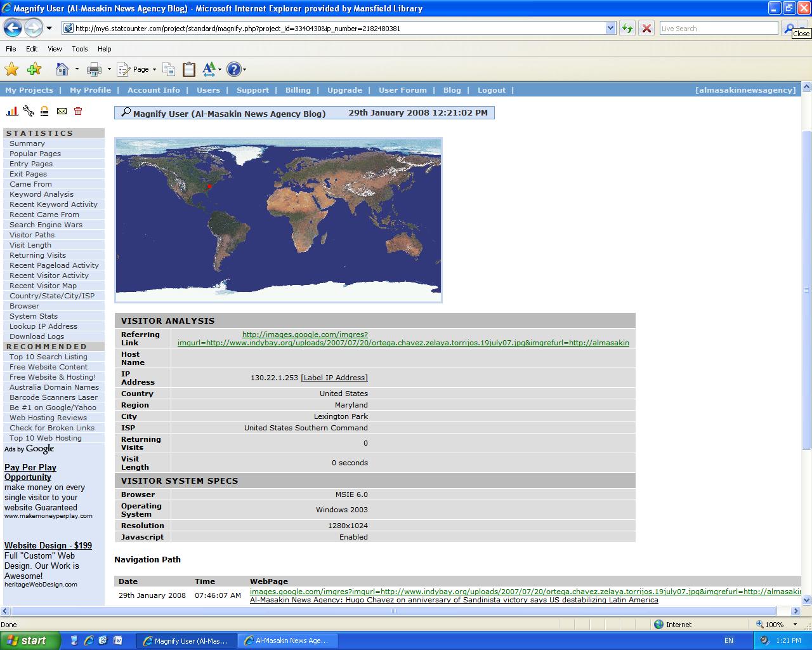Open the File menu
The height and width of the screenshot is (650, 812).
[x=11, y=49]
